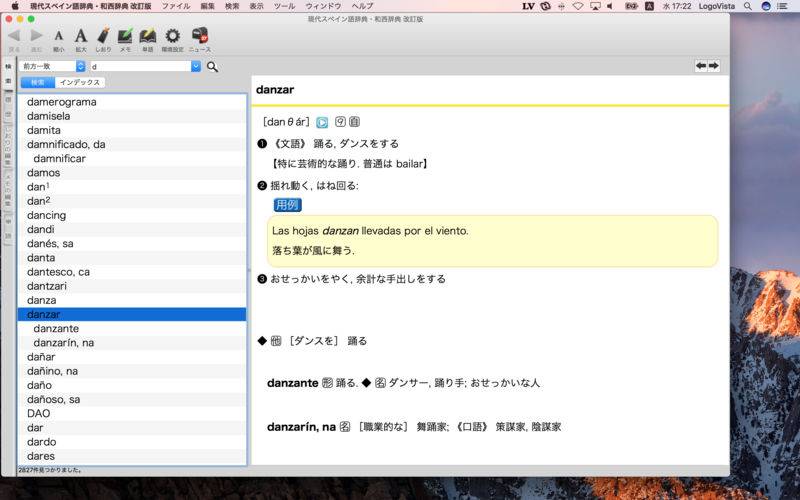
Task: Run search with the magnifying glass
Action: 213,67
